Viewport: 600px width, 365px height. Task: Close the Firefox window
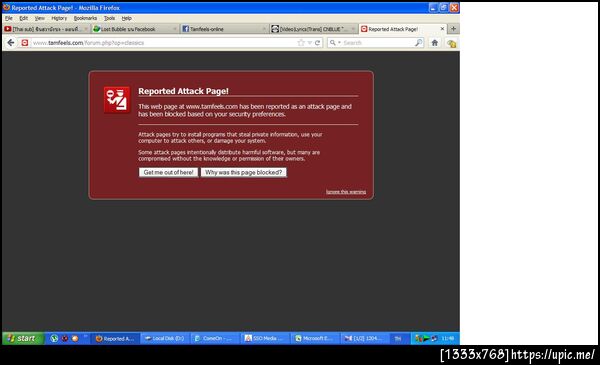(x=454, y=8)
